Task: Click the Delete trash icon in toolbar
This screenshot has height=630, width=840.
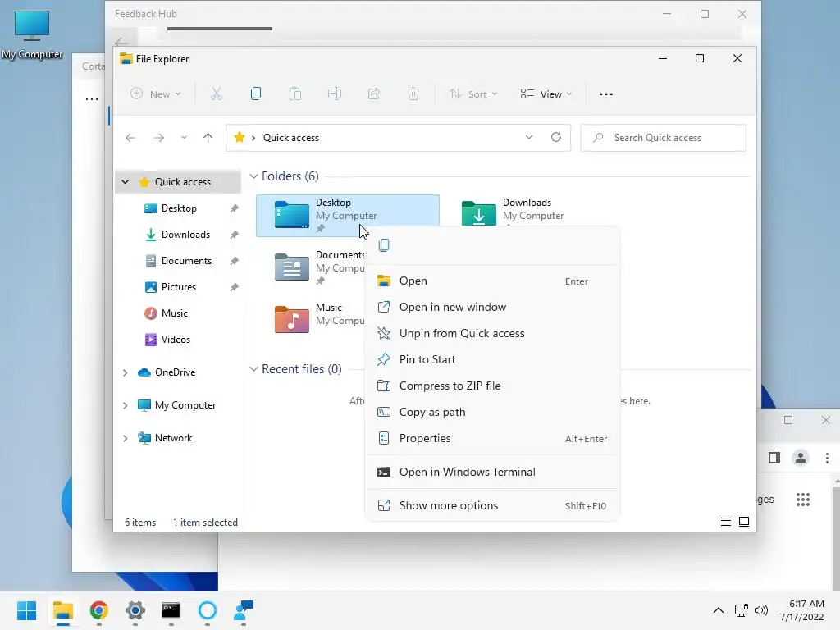Action: click(413, 94)
